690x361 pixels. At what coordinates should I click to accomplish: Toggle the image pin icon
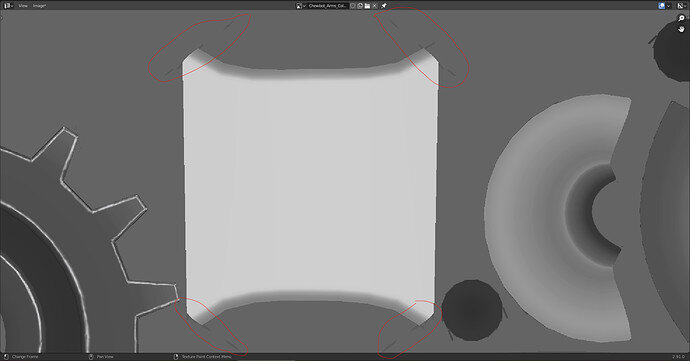point(384,6)
